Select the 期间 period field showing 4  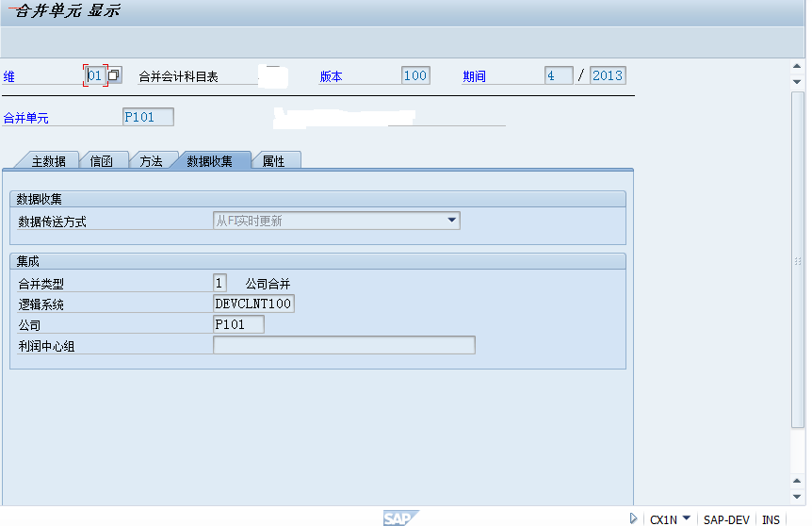[x=559, y=75]
